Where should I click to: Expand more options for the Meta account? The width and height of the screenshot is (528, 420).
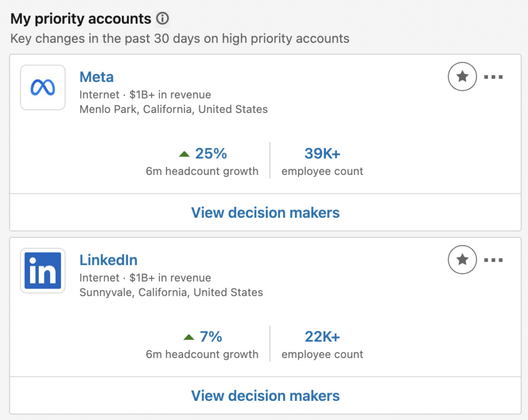494,76
